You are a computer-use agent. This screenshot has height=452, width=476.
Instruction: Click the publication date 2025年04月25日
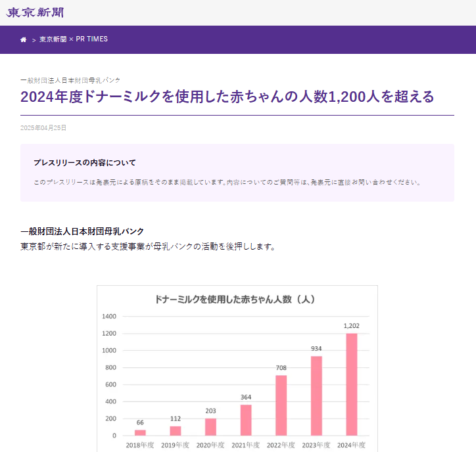(43, 127)
